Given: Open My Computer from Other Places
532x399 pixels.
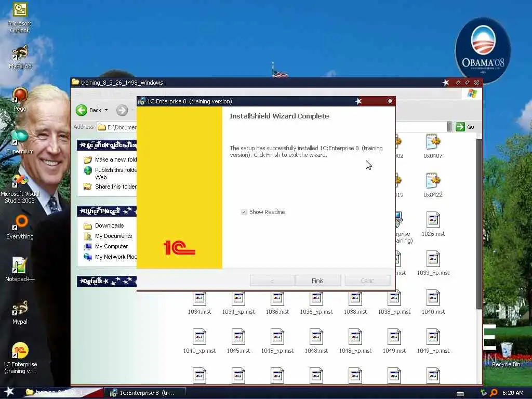Looking at the screenshot, I should pos(106,246).
